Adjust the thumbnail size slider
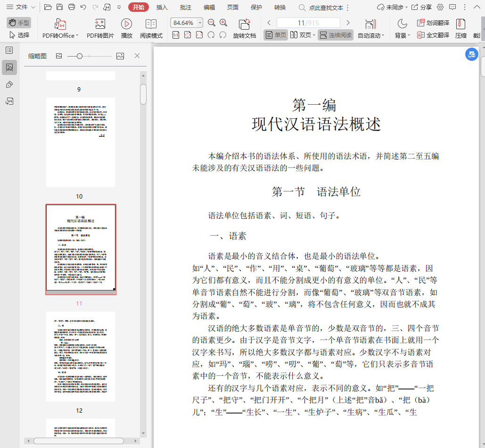Viewport: 485px width, 448px height. (80, 56)
